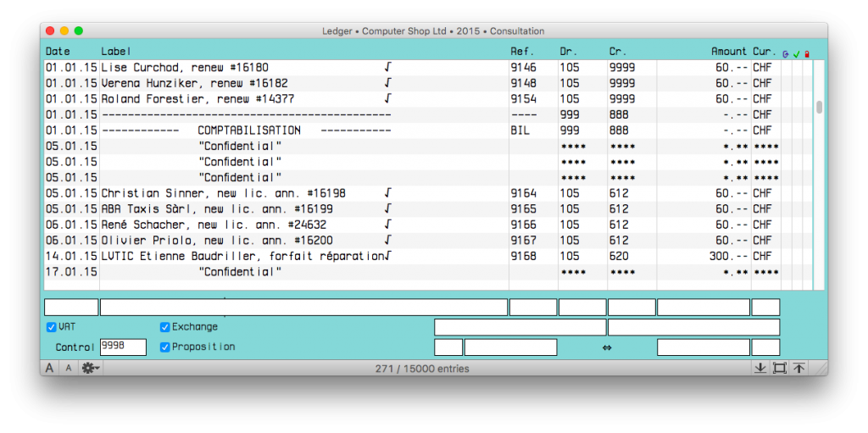Toggle the Proposition checkbox

coord(164,347)
